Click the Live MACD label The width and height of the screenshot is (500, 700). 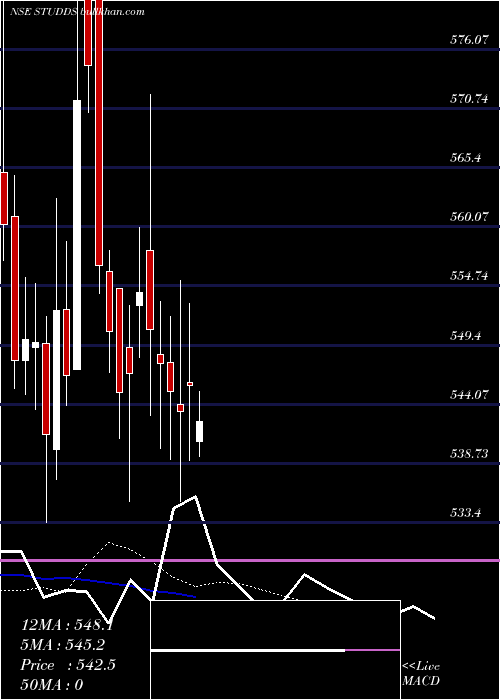[x=421, y=674]
